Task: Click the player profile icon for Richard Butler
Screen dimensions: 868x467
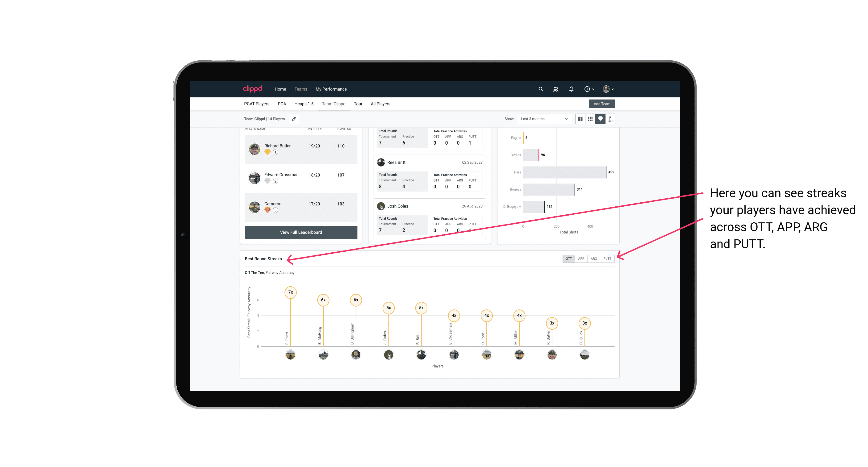Action: coord(255,148)
